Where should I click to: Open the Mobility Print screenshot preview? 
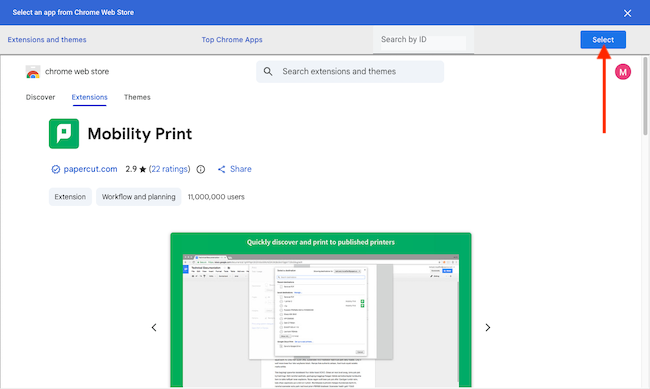click(x=320, y=310)
